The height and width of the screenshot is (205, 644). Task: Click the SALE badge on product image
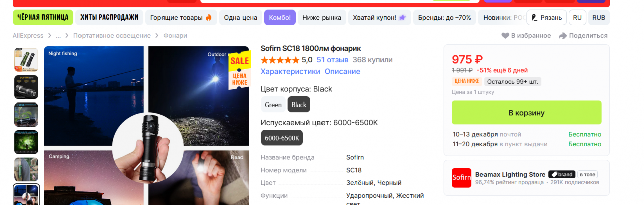pyautogui.click(x=239, y=70)
